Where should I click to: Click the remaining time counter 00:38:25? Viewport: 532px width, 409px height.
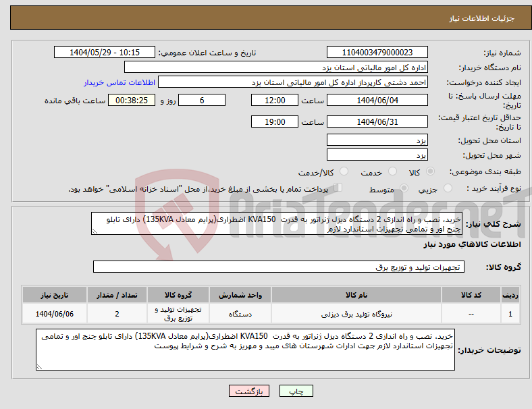coord(132,100)
